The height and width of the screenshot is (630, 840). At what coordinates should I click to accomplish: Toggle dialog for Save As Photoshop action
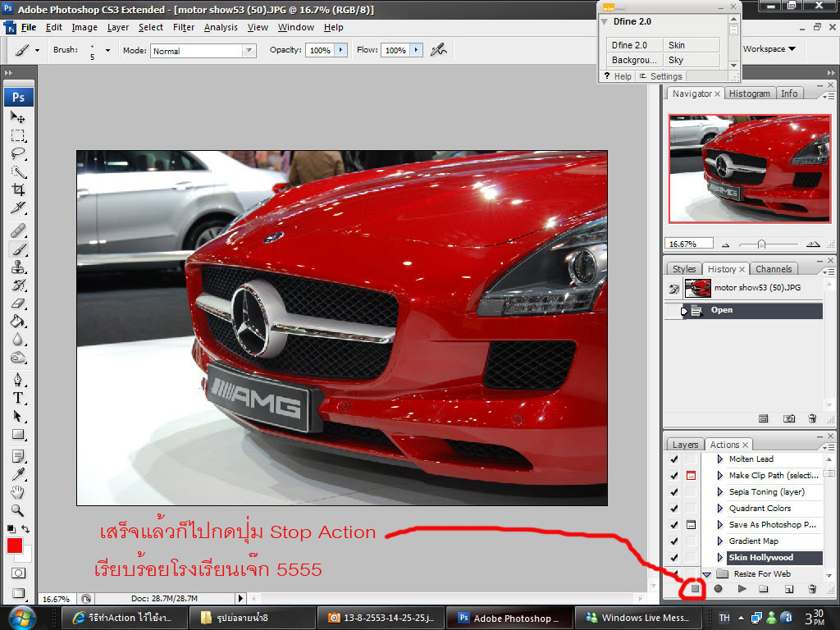coord(691,524)
